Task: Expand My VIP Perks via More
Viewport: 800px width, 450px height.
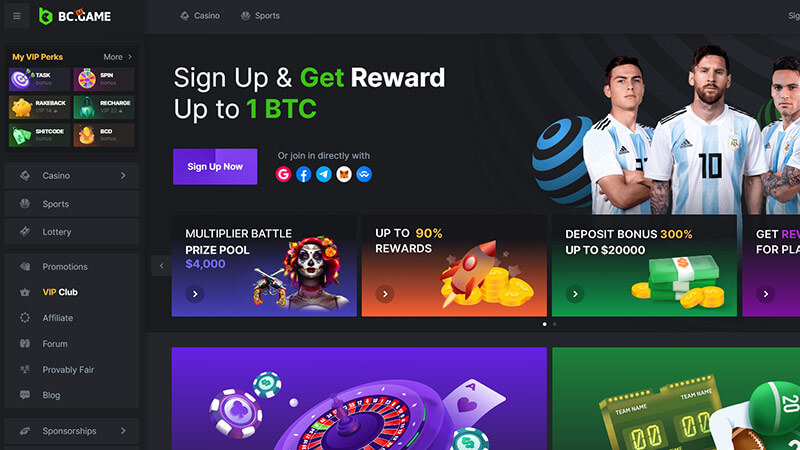Action: click(x=118, y=57)
